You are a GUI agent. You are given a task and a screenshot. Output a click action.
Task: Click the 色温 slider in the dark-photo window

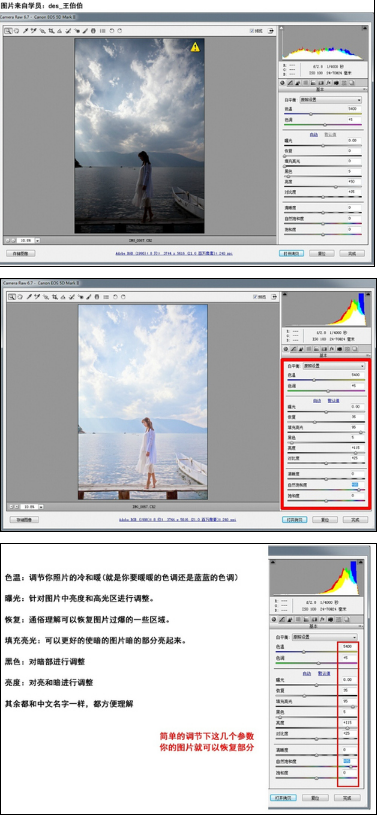tap(323, 114)
